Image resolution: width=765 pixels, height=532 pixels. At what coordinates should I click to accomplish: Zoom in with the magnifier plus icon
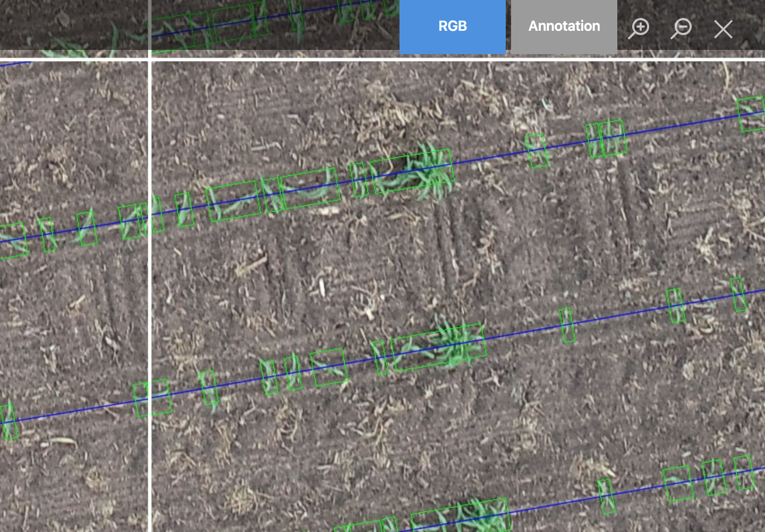[639, 28]
